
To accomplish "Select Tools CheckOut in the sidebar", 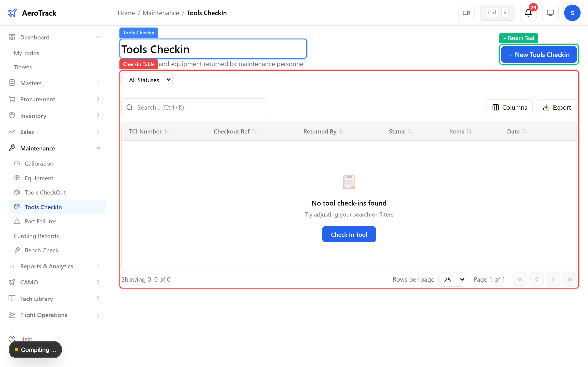I will pyautogui.click(x=45, y=192).
